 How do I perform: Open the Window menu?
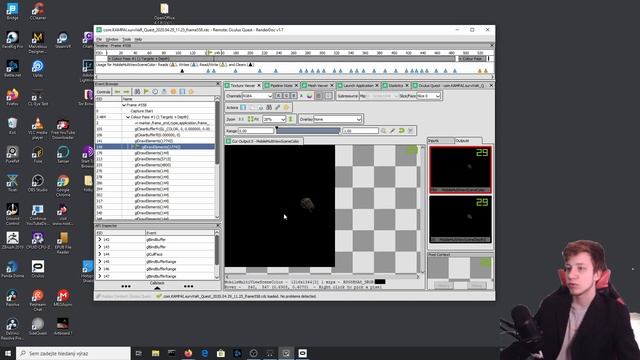coord(112,40)
